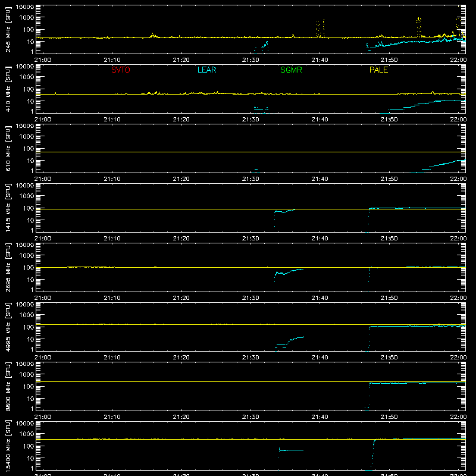Click the cyan step trace in the 4995 MHz plot near 21:35
The width and height of the screenshot is (476, 476).
tap(289, 344)
